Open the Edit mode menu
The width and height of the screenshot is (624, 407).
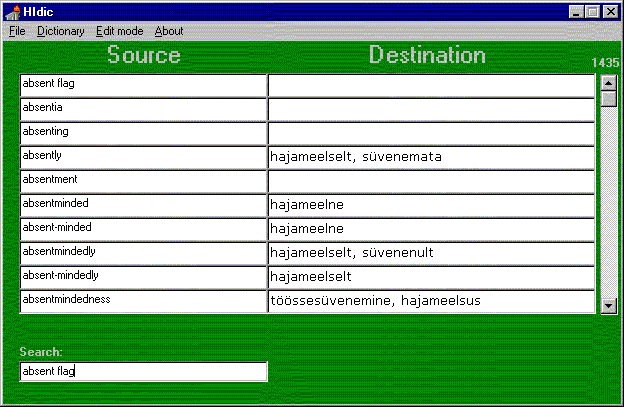click(119, 31)
